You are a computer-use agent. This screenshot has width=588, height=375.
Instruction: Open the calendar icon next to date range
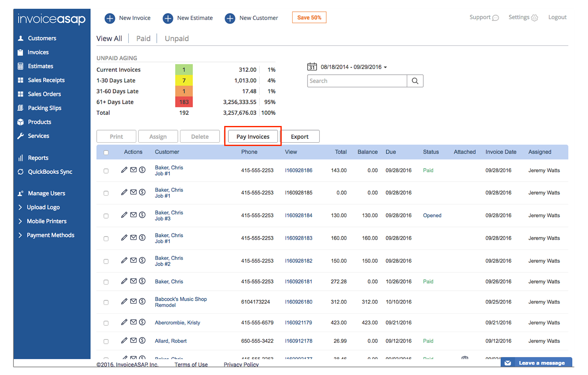pos(312,67)
